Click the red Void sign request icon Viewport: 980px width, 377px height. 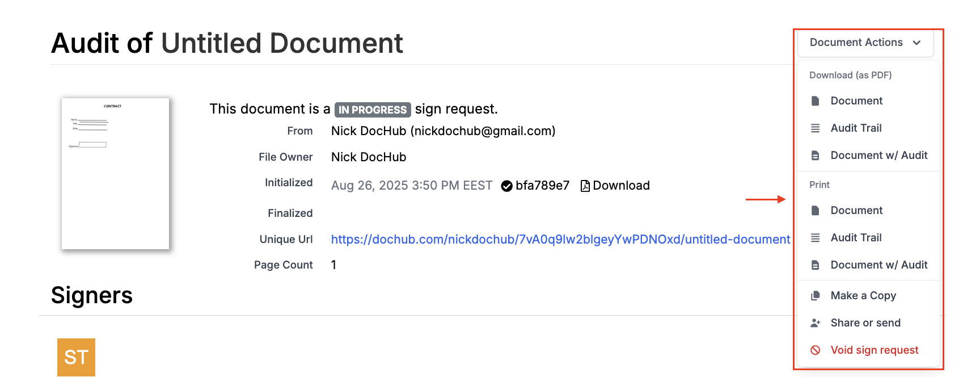(x=815, y=350)
